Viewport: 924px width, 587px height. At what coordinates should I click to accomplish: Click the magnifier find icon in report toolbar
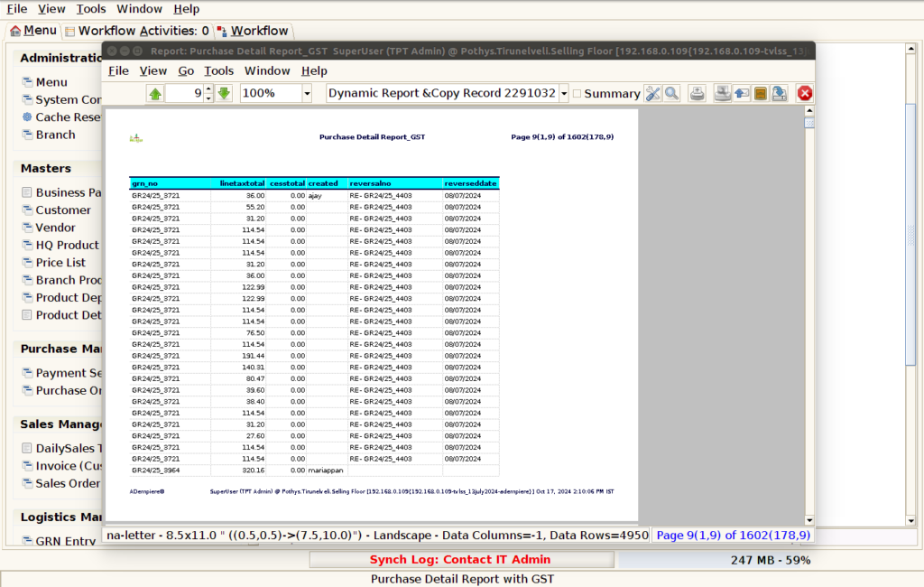point(671,93)
